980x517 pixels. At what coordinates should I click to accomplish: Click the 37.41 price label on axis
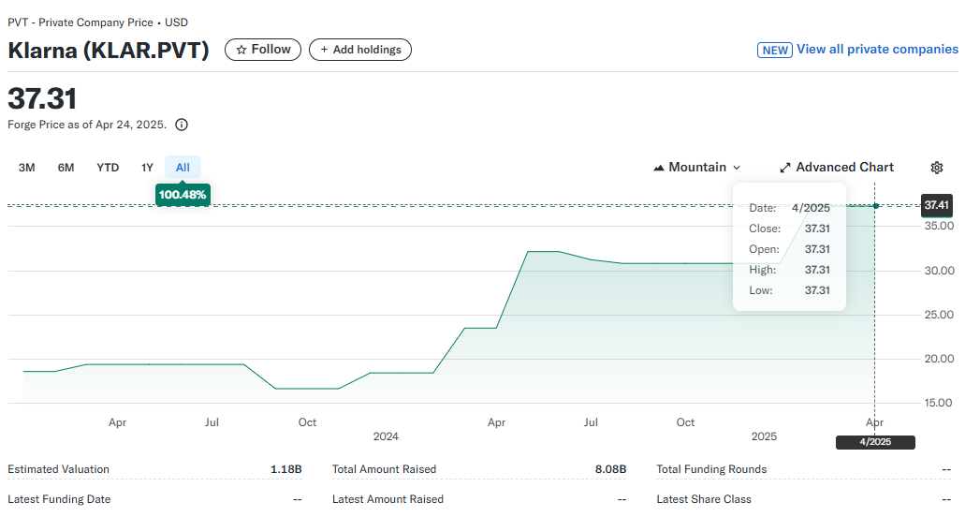936,205
